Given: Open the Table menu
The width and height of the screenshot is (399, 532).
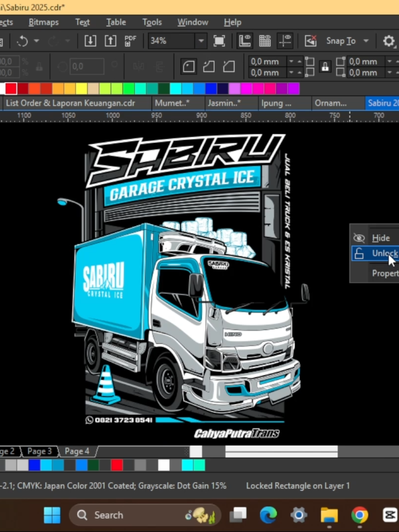Looking at the screenshot, I should click(x=116, y=22).
